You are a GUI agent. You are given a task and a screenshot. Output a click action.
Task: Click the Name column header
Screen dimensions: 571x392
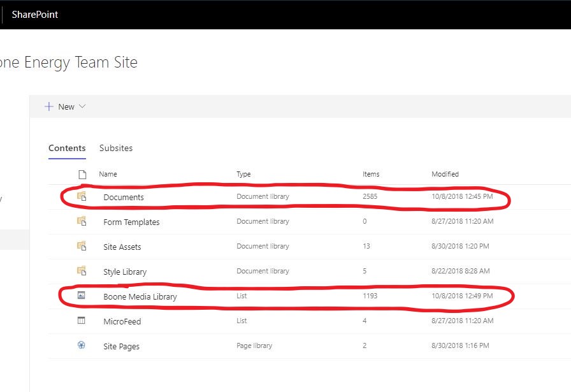[x=108, y=174]
